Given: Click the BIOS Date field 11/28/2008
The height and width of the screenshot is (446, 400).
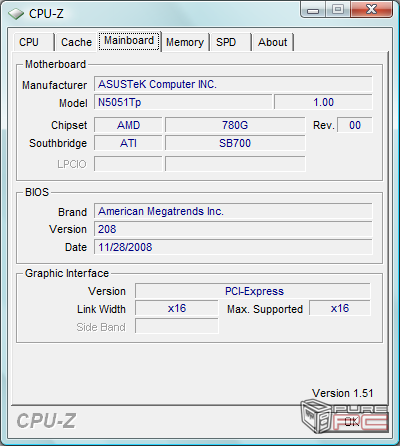Looking at the screenshot, I should pos(233,247).
